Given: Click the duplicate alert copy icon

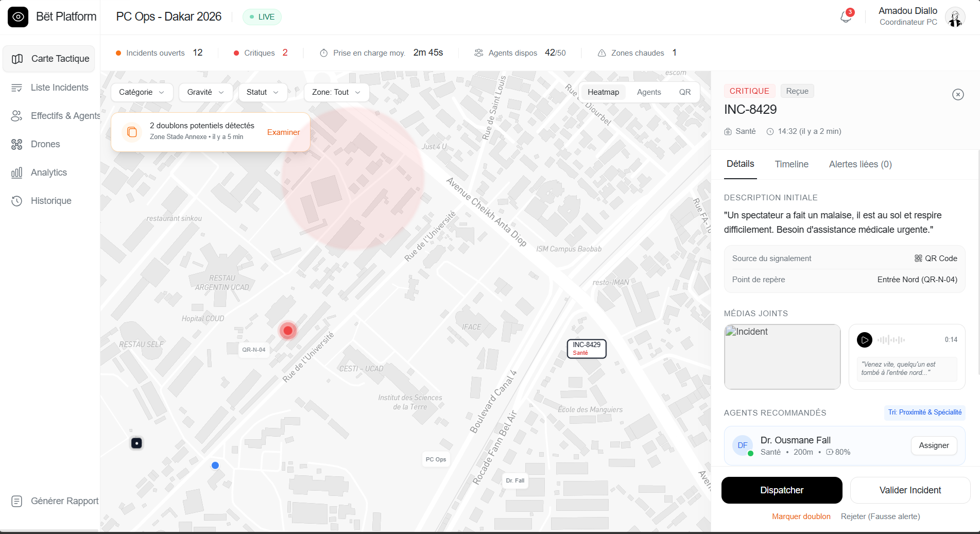Looking at the screenshot, I should tap(132, 132).
